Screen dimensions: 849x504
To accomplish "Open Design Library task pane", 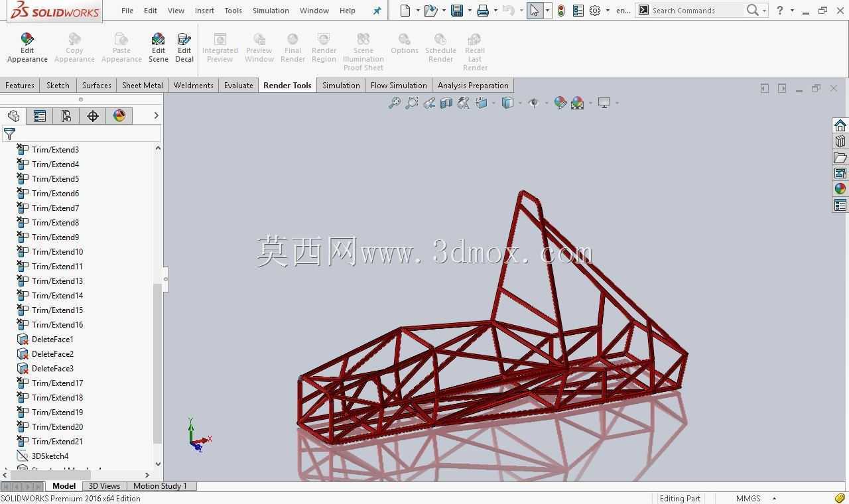I will coord(840,141).
